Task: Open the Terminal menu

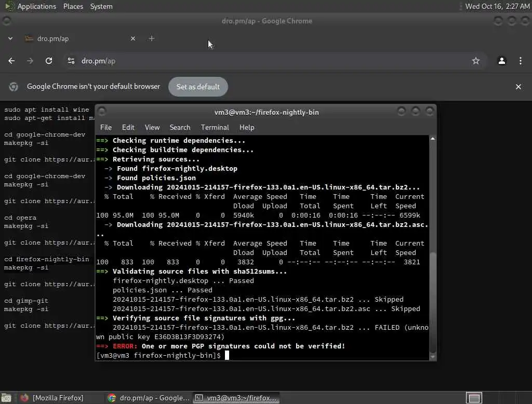Action: pyautogui.click(x=215, y=128)
